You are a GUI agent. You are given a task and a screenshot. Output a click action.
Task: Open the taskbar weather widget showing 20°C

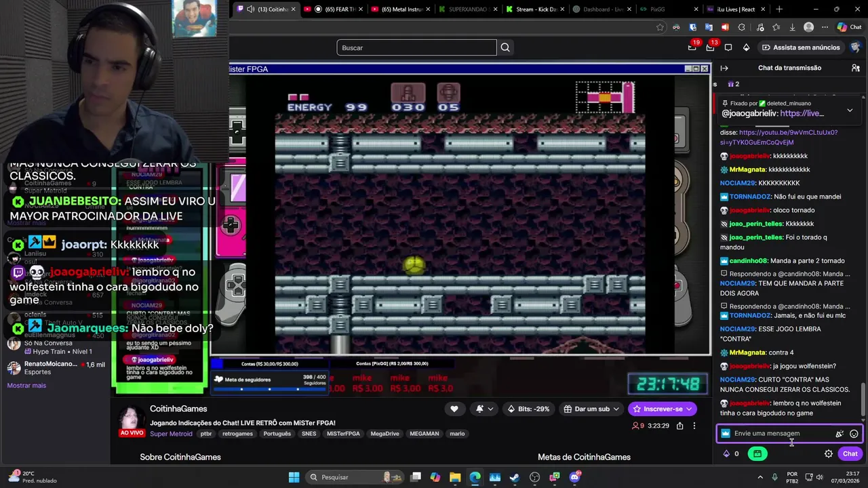(34, 477)
